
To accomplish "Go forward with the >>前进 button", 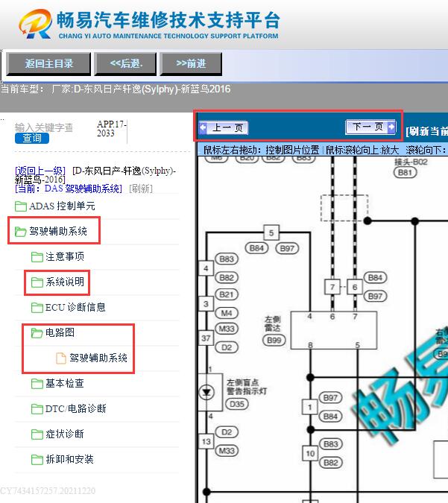I will click(191, 64).
